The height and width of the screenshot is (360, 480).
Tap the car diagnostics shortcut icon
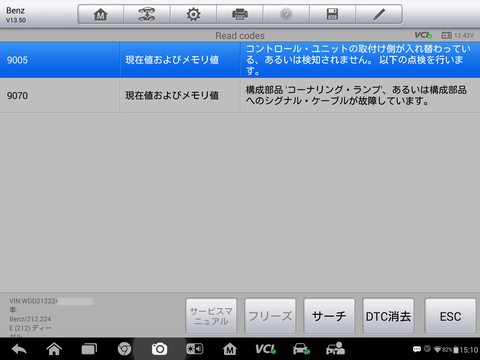click(x=301, y=349)
